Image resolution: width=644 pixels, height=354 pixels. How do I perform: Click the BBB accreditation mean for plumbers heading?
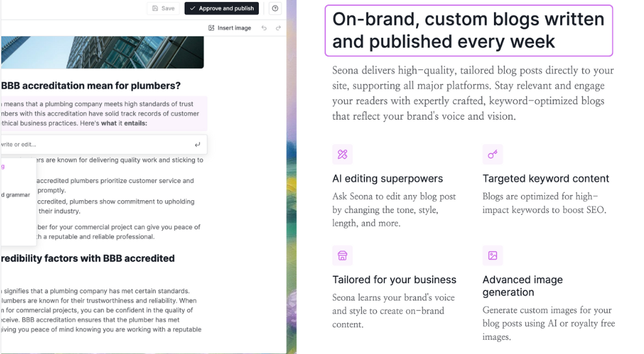coord(91,86)
